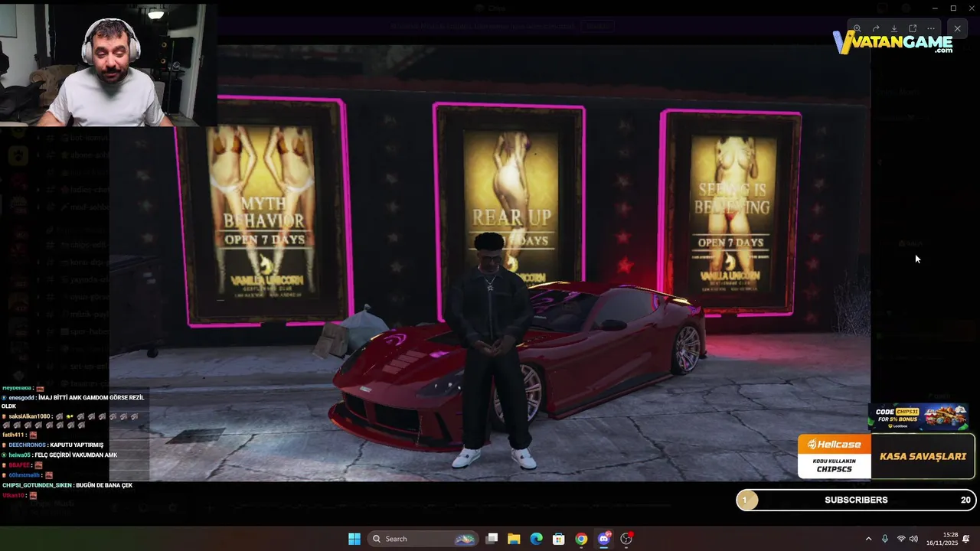This screenshot has height=551, width=980.
Task: Open File Explorer from the taskbar
Action: [x=514, y=539]
